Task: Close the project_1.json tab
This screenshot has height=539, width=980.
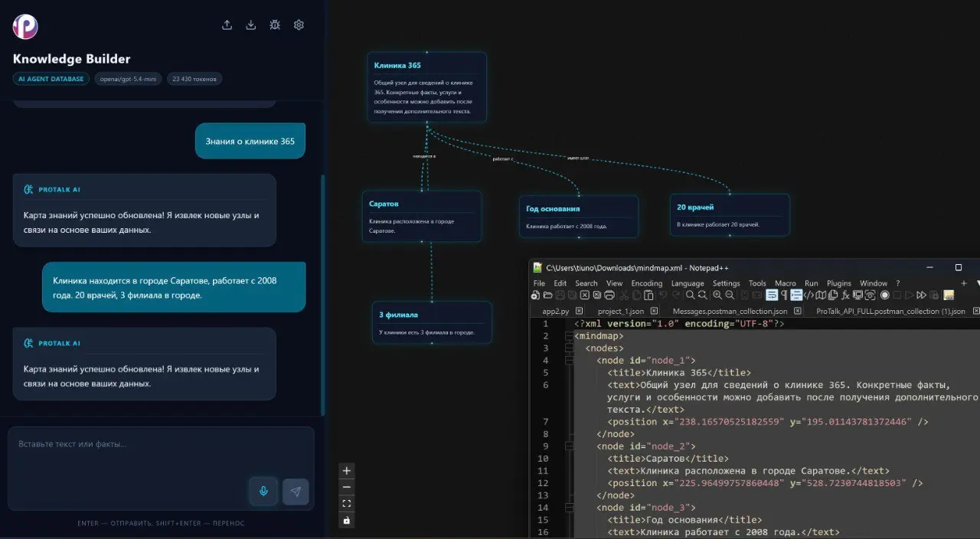Action: point(655,311)
